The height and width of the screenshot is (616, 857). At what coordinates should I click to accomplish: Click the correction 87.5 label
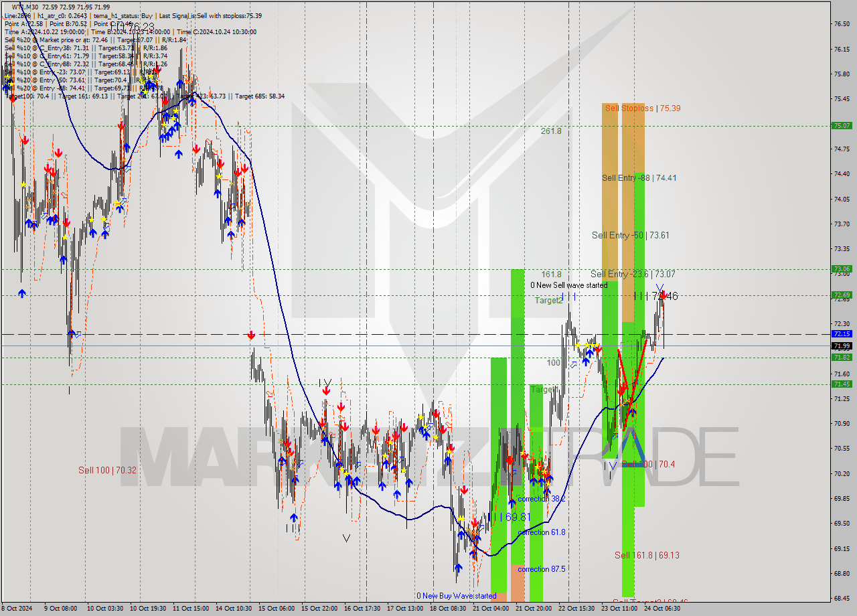541,569
